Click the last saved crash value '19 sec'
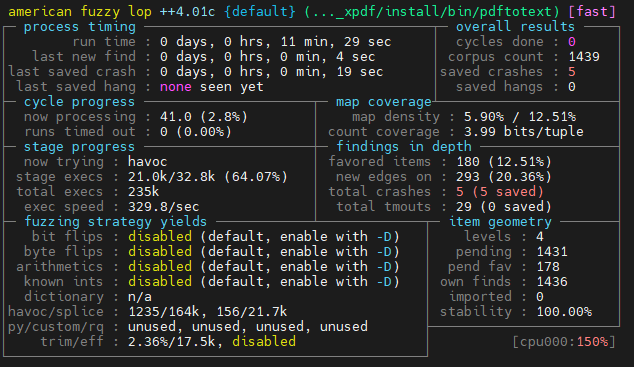634x367 pixels. pyautogui.click(x=359, y=72)
